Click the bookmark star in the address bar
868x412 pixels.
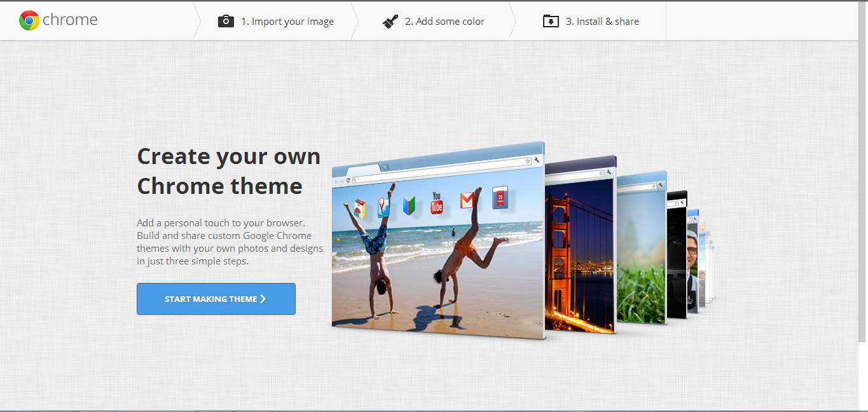click(x=528, y=160)
